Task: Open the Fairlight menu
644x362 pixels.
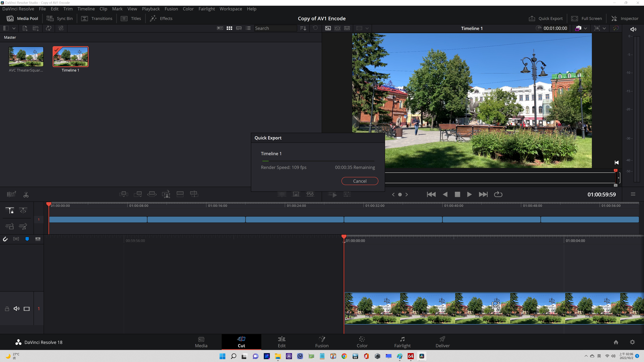Action: click(x=206, y=9)
